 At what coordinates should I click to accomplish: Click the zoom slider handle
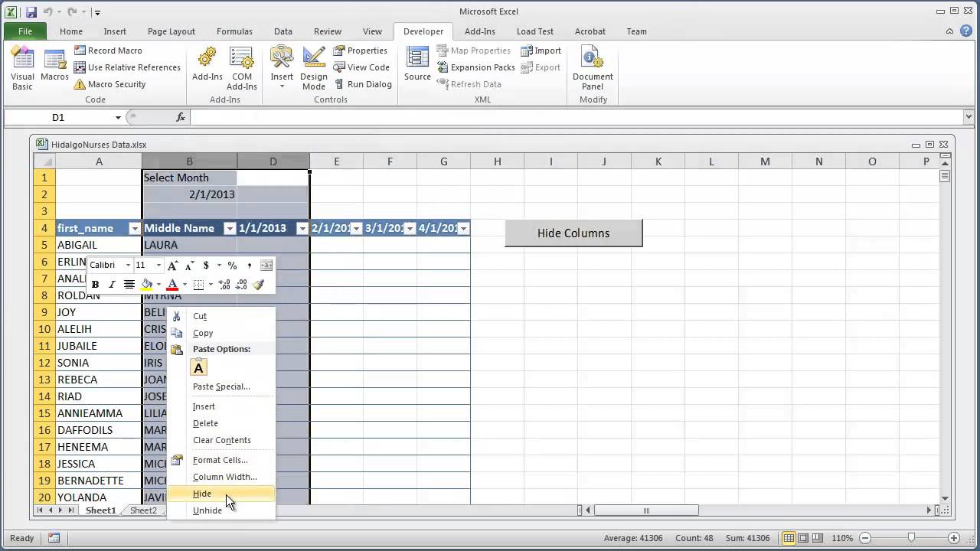click(910, 538)
